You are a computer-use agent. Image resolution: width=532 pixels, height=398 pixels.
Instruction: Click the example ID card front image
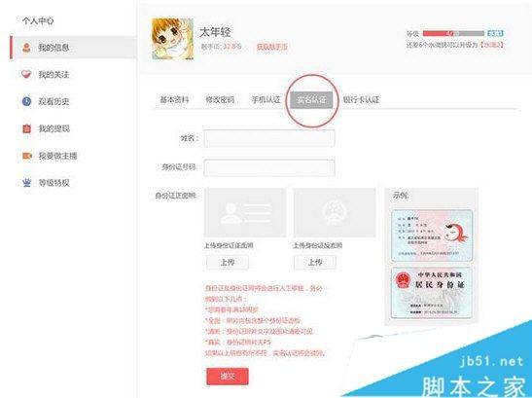(432, 235)
